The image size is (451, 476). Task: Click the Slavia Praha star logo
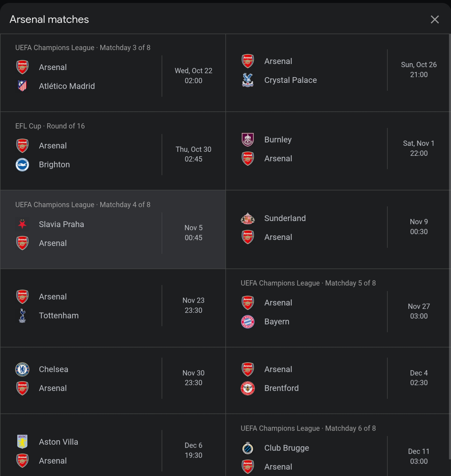22,224
